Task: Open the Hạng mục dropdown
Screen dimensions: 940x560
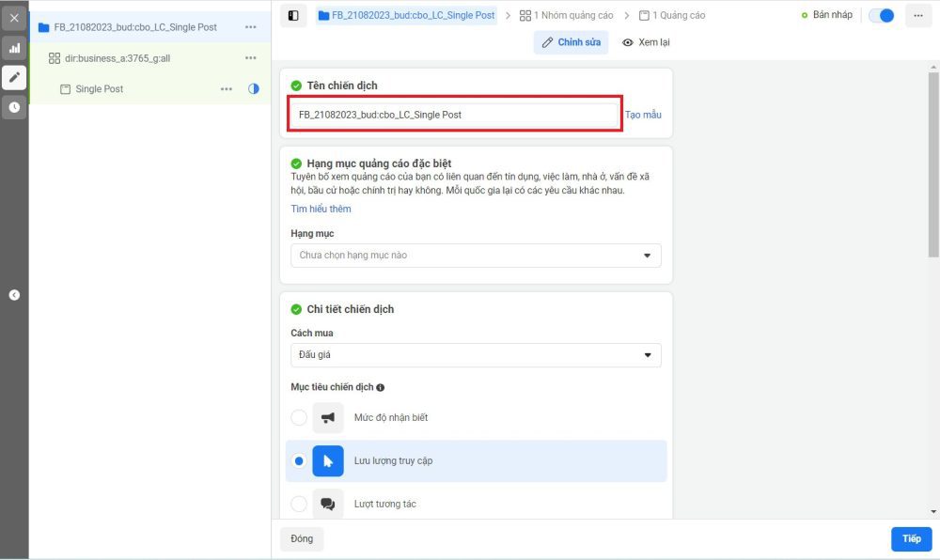Action: [x=476, y=256]
